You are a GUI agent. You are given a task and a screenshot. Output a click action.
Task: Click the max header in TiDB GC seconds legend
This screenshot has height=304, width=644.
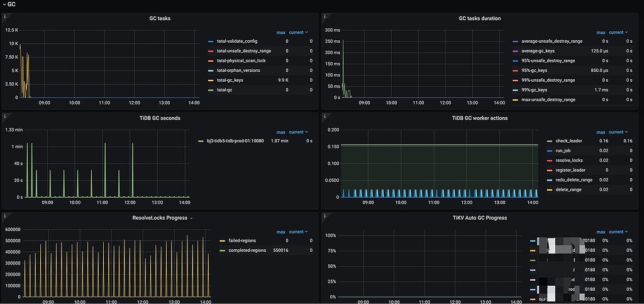(x=280, y=132)
